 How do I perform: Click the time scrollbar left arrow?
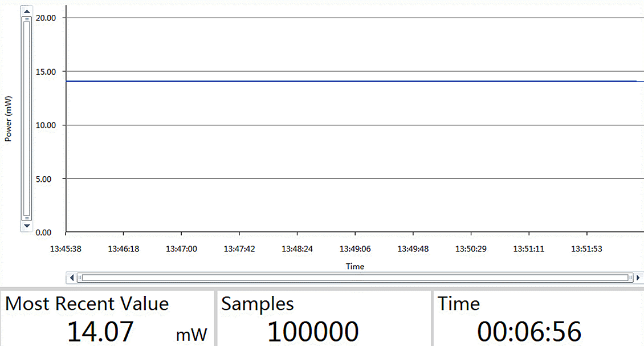[x=72, y=278]
